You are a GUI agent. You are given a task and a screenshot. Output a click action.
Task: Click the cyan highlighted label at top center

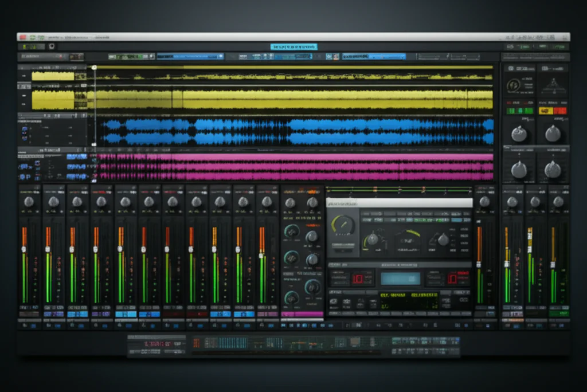294,47
